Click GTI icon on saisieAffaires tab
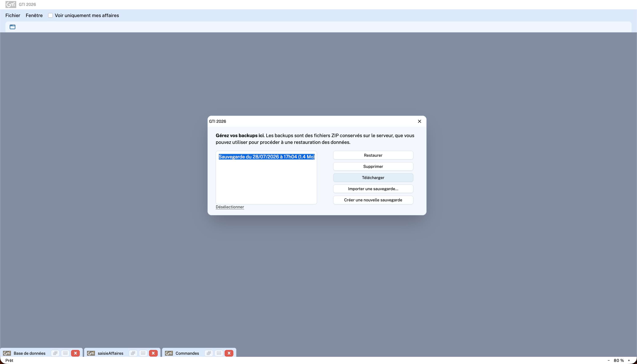 [91, 353]
